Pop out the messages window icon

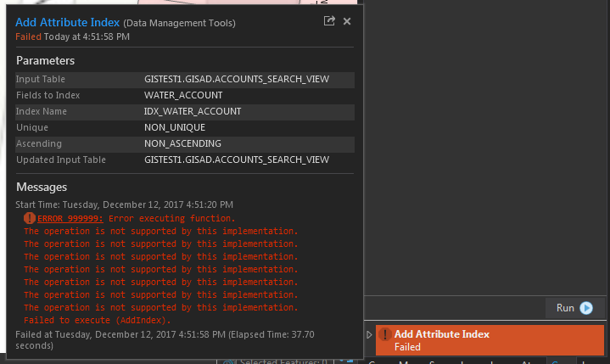pos(329,21)
